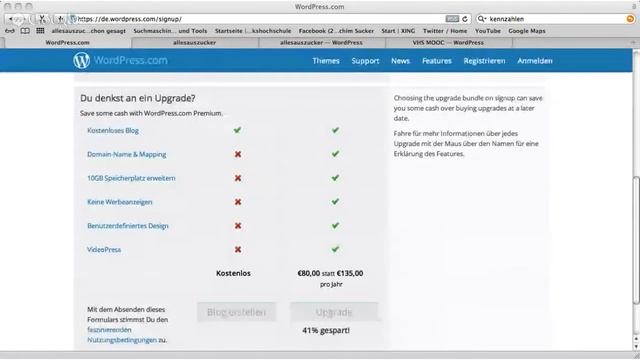Open the Start | XING bookmark
This screenshot has width=640, height=360.
pos(398,31)
